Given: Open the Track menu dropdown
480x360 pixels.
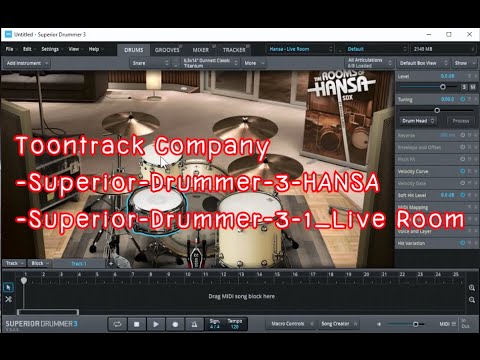Looking at the screenshot, I should (x=14, y=263).
